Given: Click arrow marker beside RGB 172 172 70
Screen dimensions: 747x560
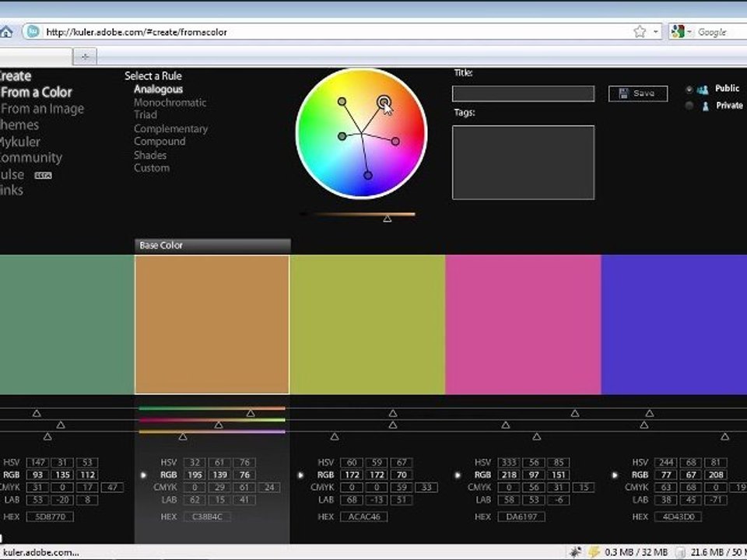Looking at the screenshot, I should [x=300, y=474].
